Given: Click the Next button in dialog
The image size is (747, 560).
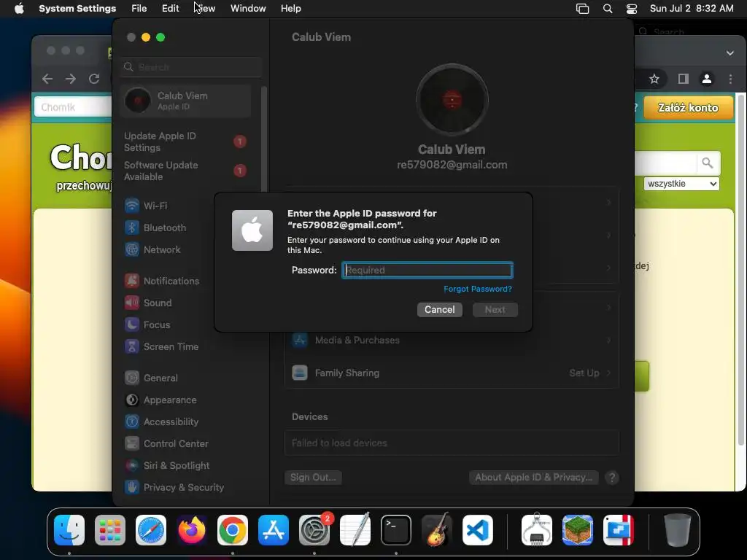Looking at the screenshot, I should coord(495,309).
